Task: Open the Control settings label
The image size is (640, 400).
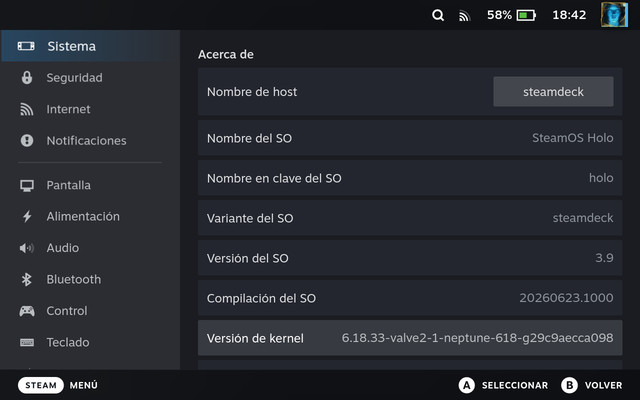Action: coord(67,311)
